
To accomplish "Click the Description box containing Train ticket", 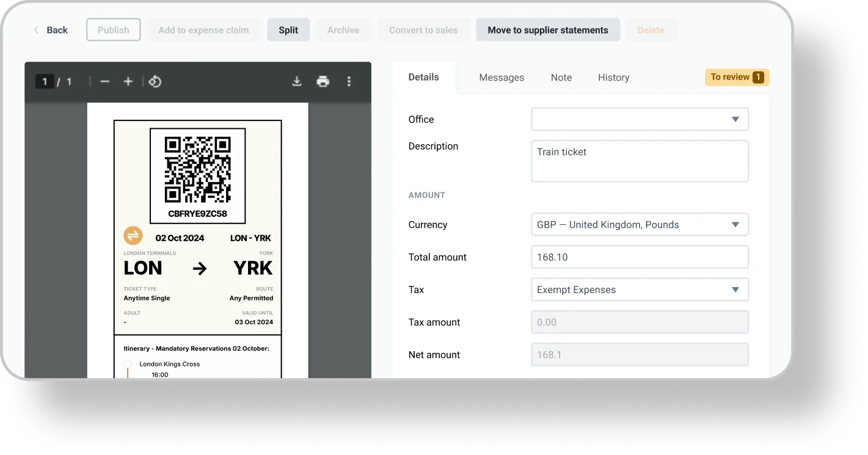I will tap(640, 161).
